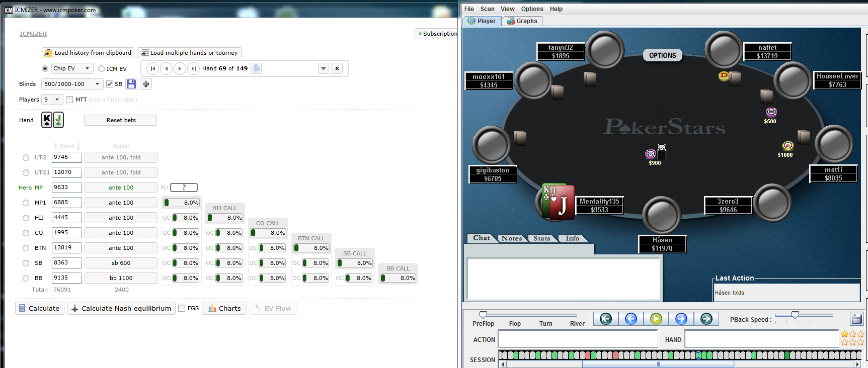Click the copy hand document icon
The image size is (868, 368).
(x=256, y=68)
